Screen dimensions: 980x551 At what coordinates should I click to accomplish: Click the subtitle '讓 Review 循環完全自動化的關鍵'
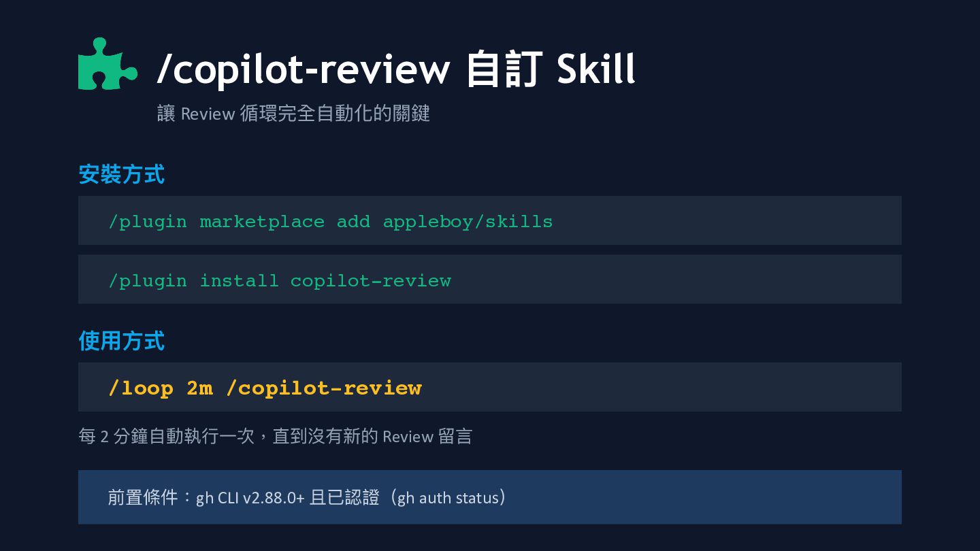pyautogui.click(x=293, y=113)
